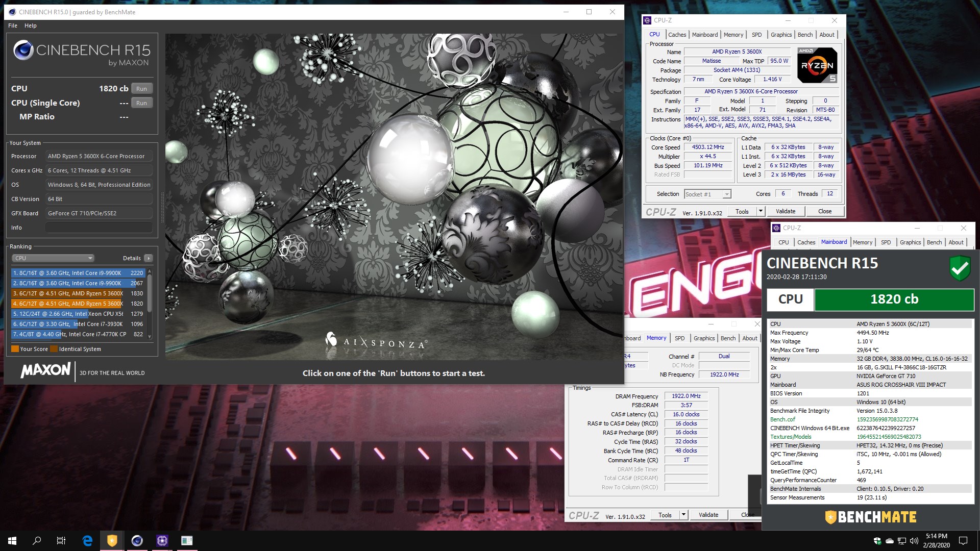The image size is (980, 551).
Task: Open Task View on the taskbar
Action: [x=61, y=541]
